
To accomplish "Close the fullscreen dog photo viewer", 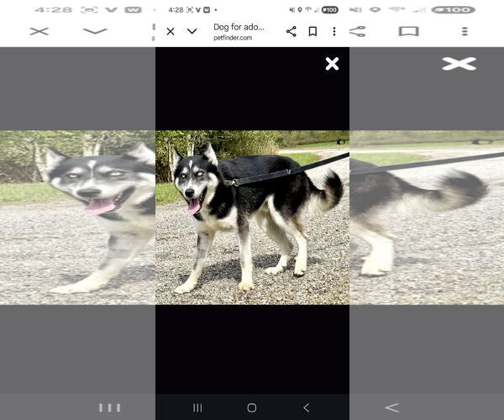I will tap(332, 64).
